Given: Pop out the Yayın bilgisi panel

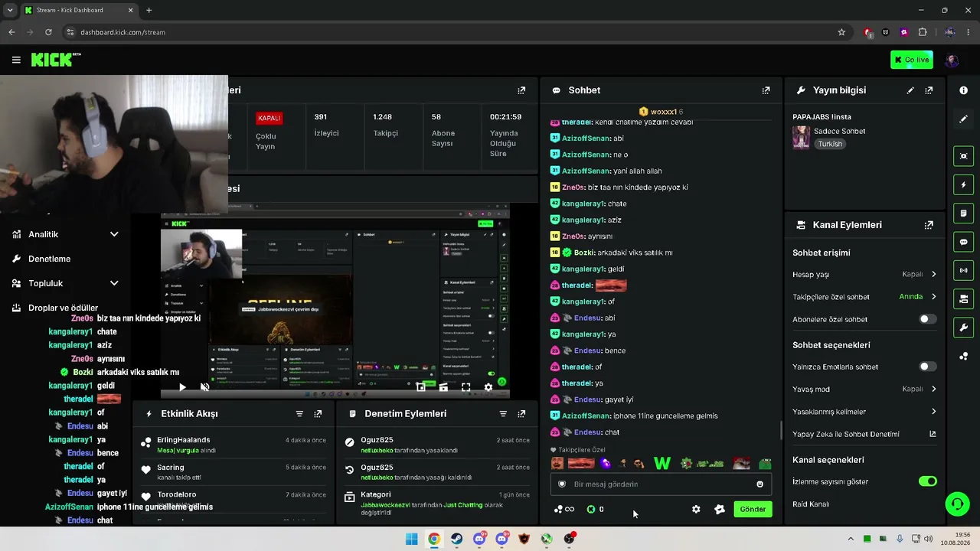Looking at the screenshot, I should pyautogui.click(x=929, y=90).
